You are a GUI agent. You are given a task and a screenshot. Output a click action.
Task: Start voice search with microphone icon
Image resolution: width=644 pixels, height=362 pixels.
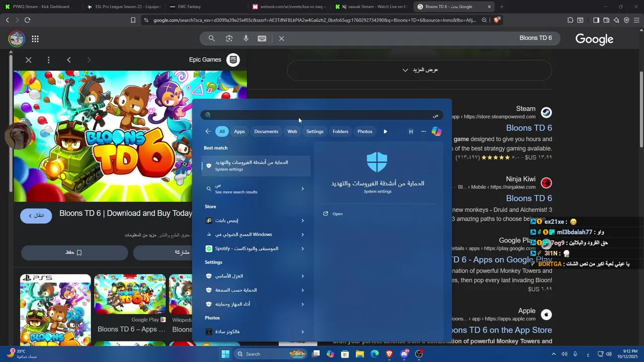click(246, 38)
